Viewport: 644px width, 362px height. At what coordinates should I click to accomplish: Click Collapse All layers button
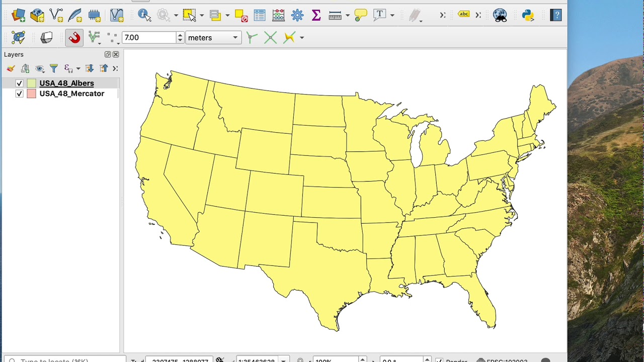[104, 68]
